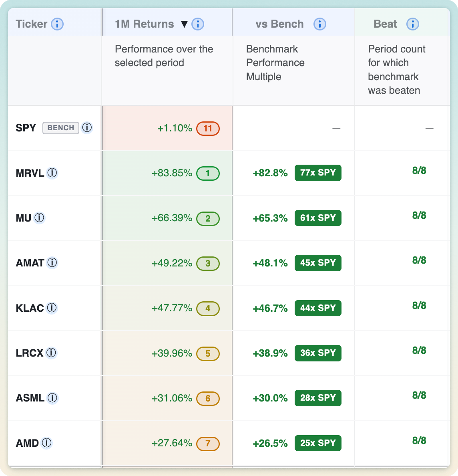Click the rank 11 badge for SPY
The height and width of the screenshot is (476, 458).
pyautogui.click(x=208, y=128)
